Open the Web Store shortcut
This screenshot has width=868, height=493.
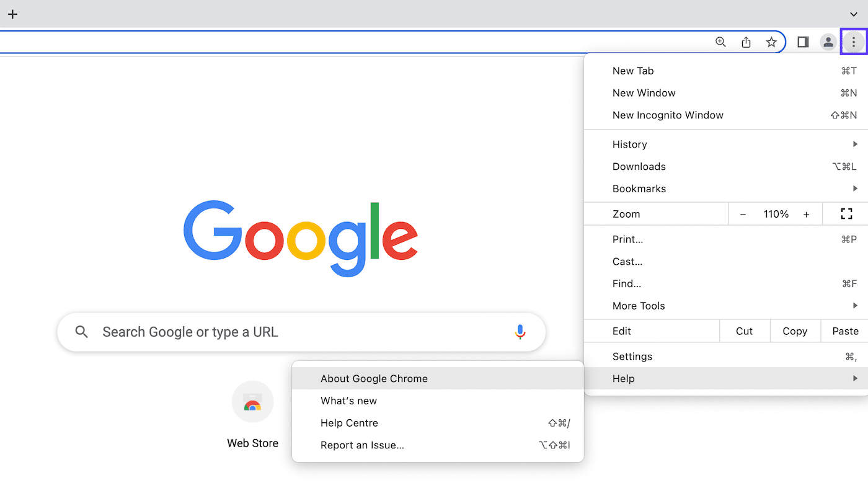252,401
